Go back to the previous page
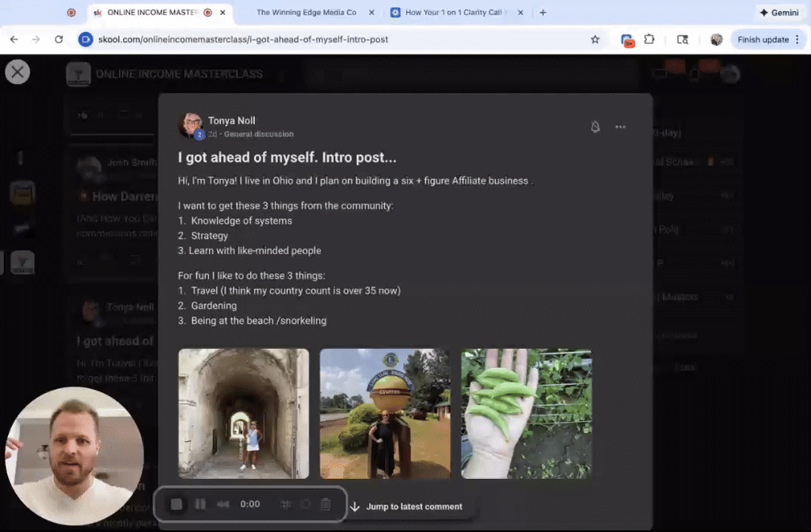 point(14,40)
